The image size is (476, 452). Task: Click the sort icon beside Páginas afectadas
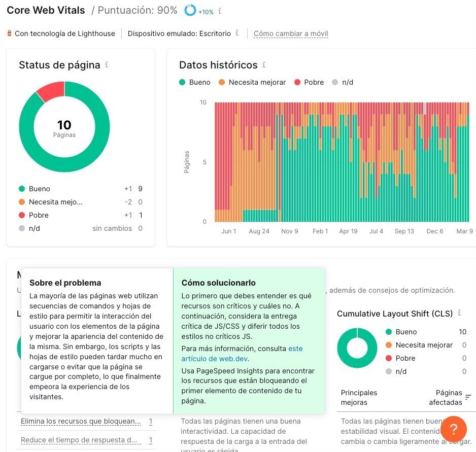[467, 398]
